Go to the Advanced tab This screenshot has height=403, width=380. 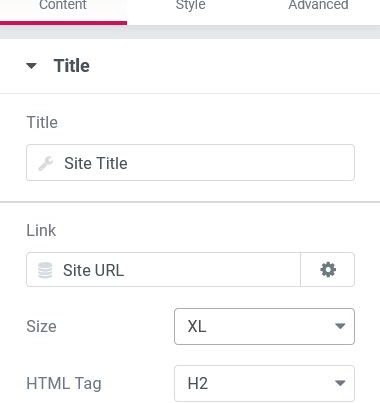[x=318, y=10]
